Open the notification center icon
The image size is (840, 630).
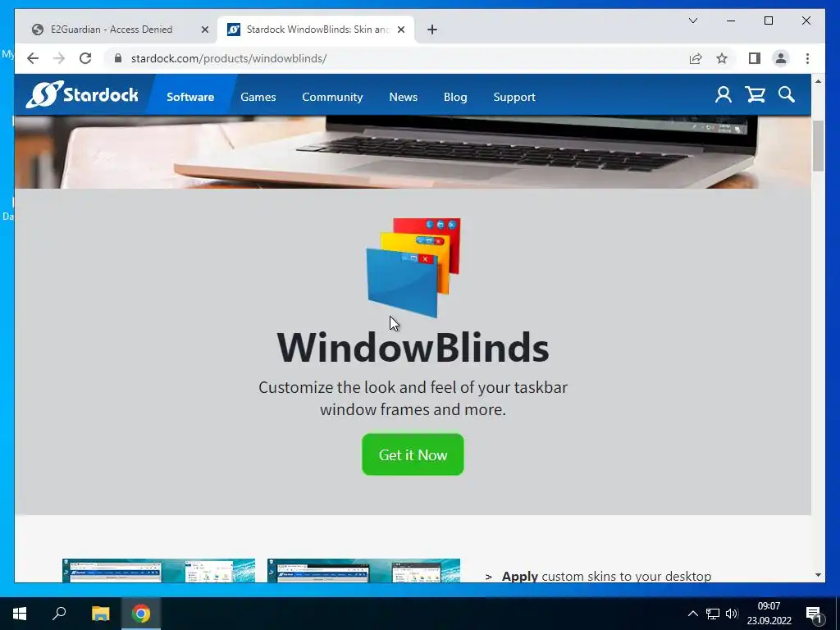coord(814,615)
